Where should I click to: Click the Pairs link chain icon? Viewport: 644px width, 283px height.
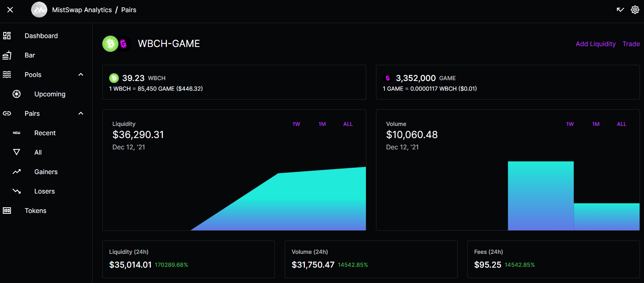(x=7, y=113)
